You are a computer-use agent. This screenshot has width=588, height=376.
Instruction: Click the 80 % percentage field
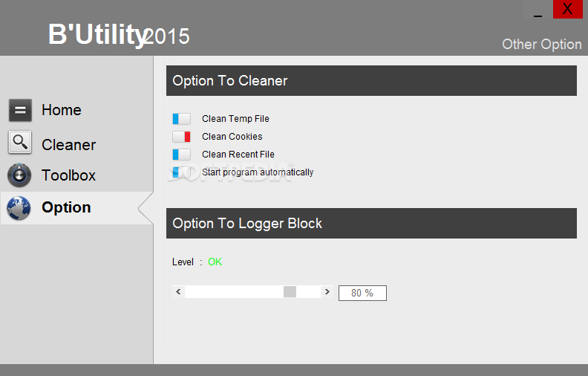[362, 293]
